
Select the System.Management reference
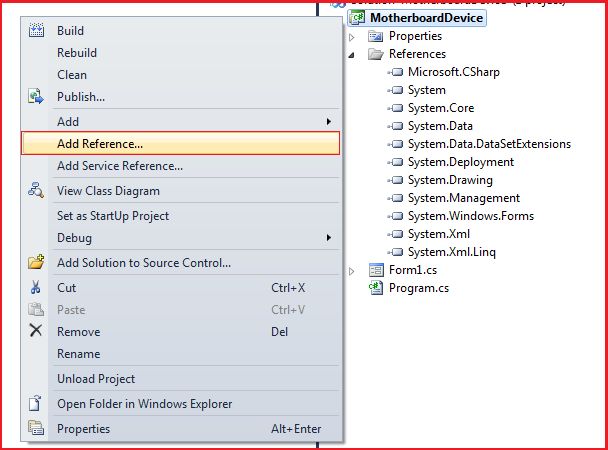(x=463, y=198)
